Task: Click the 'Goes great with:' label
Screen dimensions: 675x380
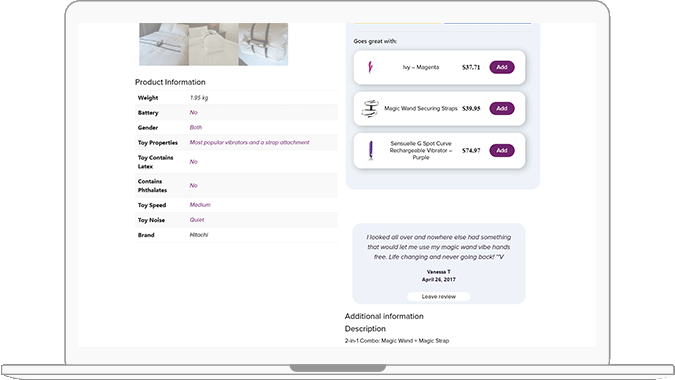Action: [375, 41]
